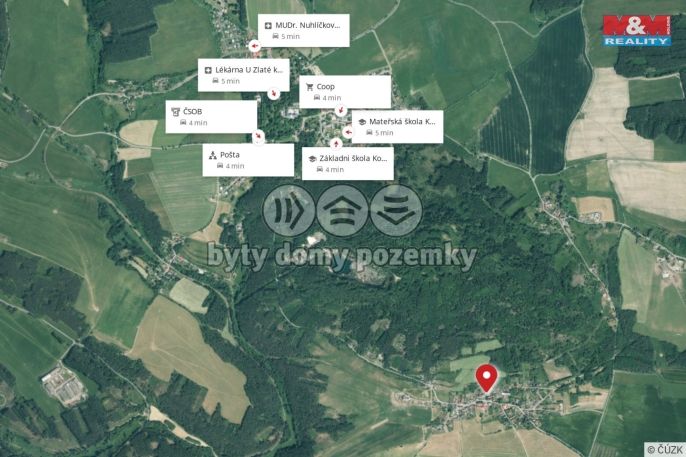Open the Coop shop label
The height and width of the screenshot is (457, 686).
click(345, 92)
